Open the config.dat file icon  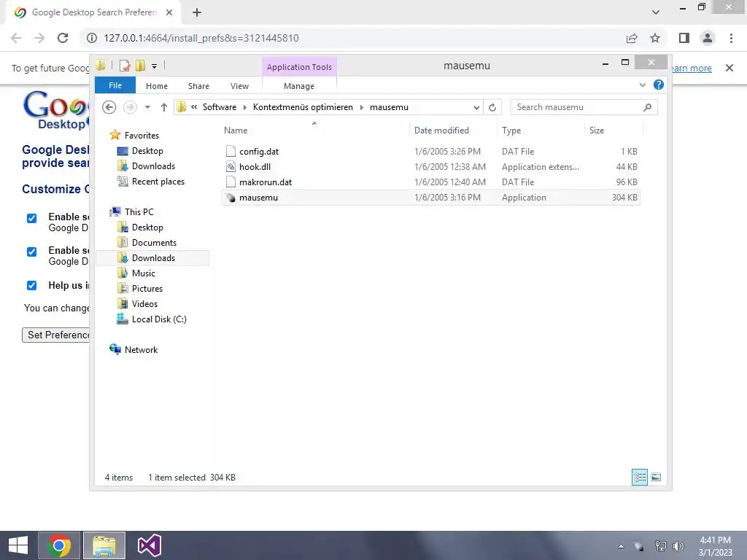point(231,152)
